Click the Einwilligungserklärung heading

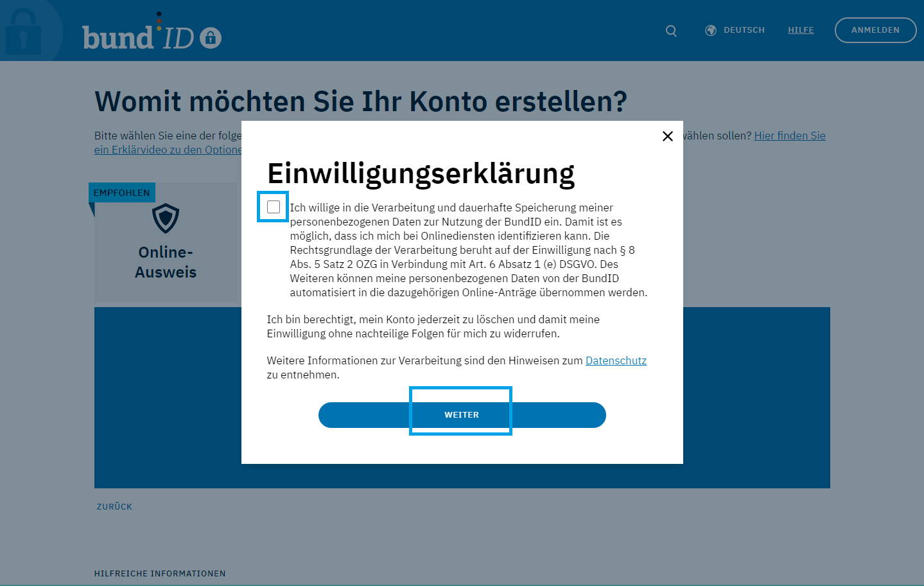tap(421, 174)
